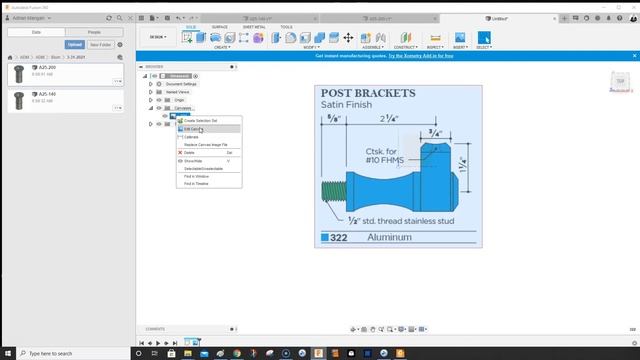Select the Insert image icon
The width and height of the screenshot is (640, 360).
[x=460, y=38]
